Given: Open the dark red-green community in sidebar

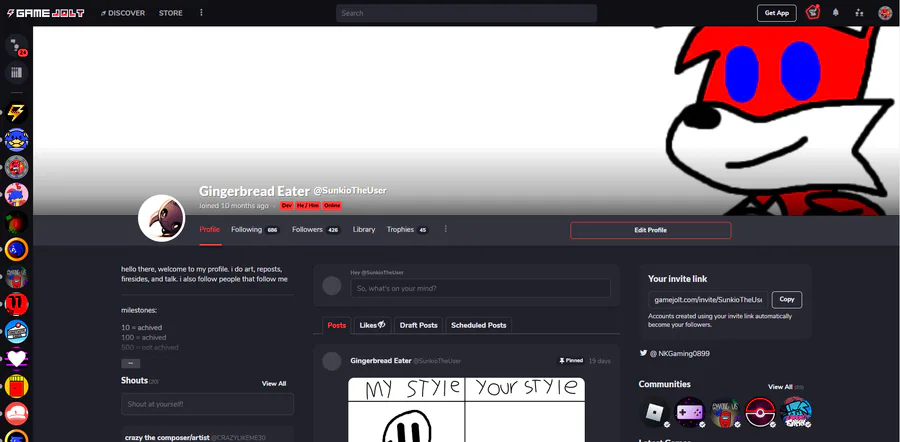Looking at the screenshot, I should click(x=16, y=222).
